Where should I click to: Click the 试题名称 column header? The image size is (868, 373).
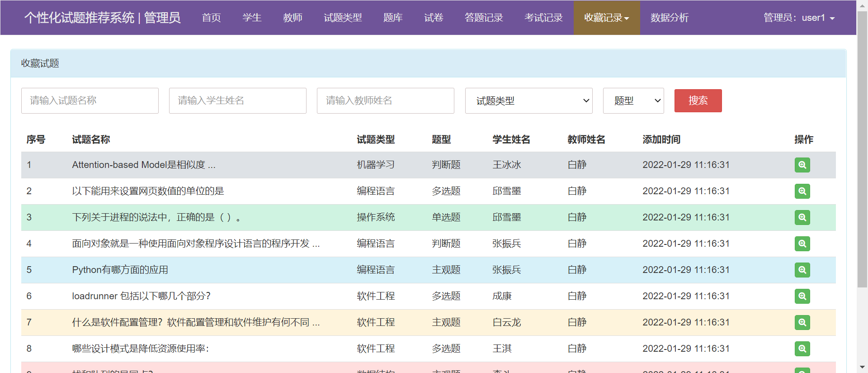(91, 139)
